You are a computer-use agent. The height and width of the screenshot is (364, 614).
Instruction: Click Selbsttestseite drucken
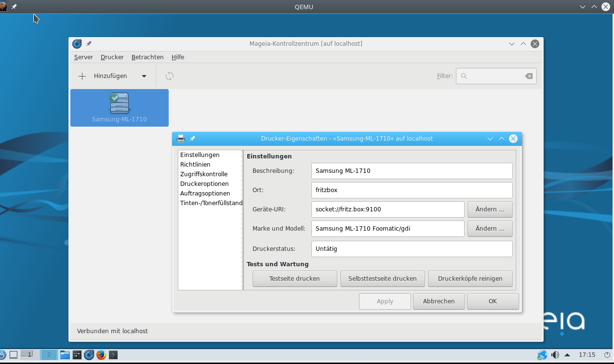point(383,279)
